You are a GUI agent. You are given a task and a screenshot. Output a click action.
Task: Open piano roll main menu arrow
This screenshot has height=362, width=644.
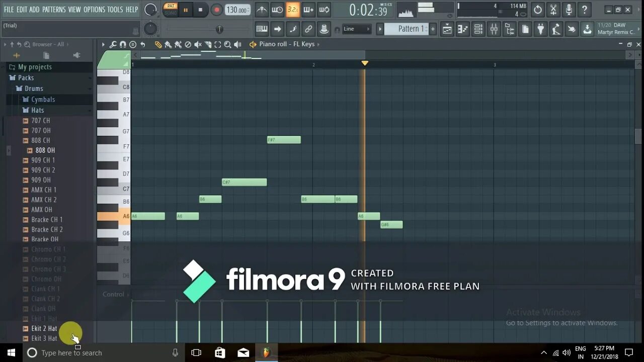pyautogui.click(x=103, y=44)
